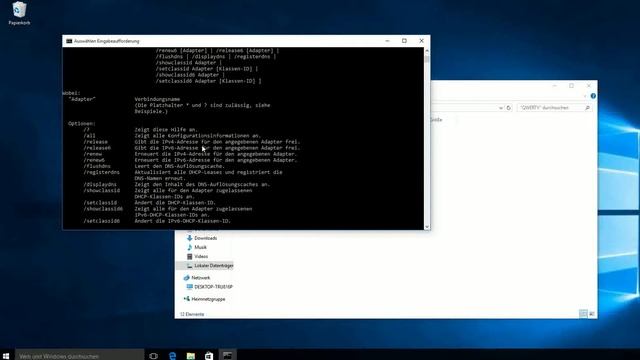Select Netzwerk in Explorer navigation pane
The width and height of the screenshot is (640, 360).
pyautogui.click(x=200, y=278)
